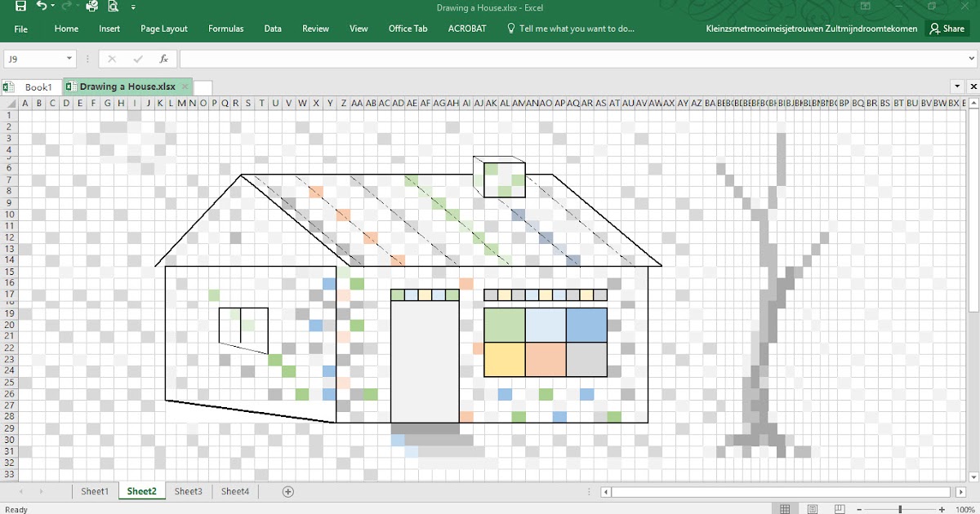Open Print Preview from the Quick Access Toolbar

click(x=112, y=6)
